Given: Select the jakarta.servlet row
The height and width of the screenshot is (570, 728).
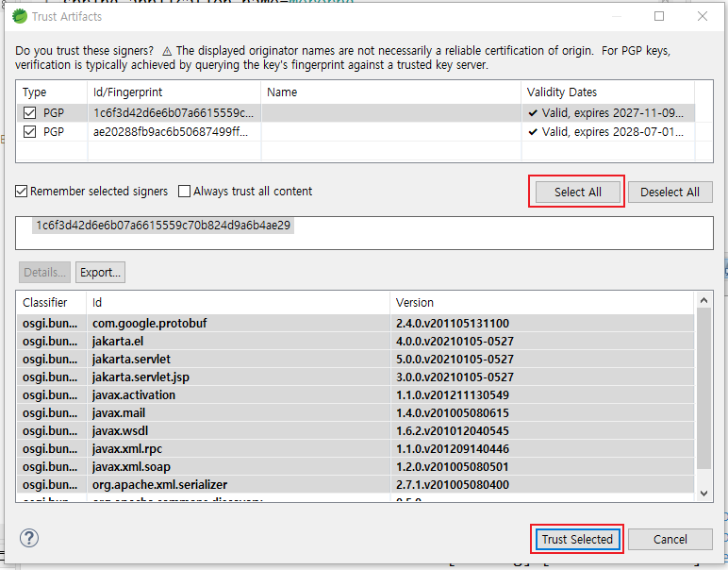Looking at the screenshot, I should 356,360.
